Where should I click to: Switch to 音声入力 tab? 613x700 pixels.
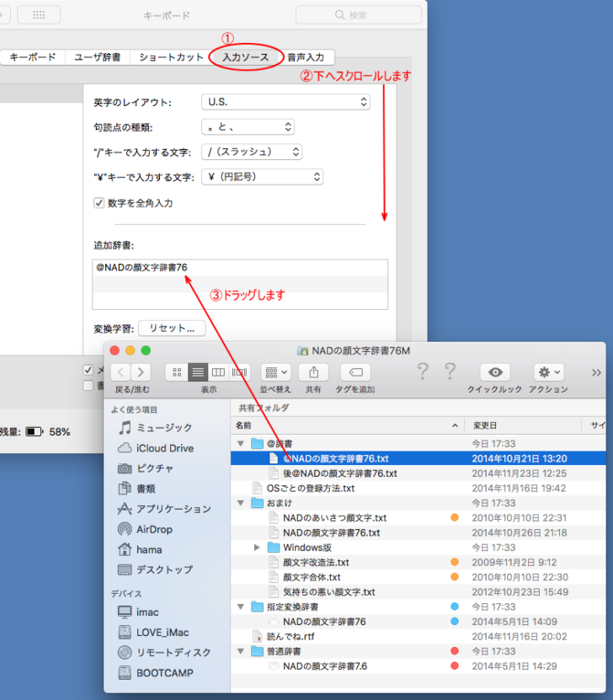pos(306,57)
